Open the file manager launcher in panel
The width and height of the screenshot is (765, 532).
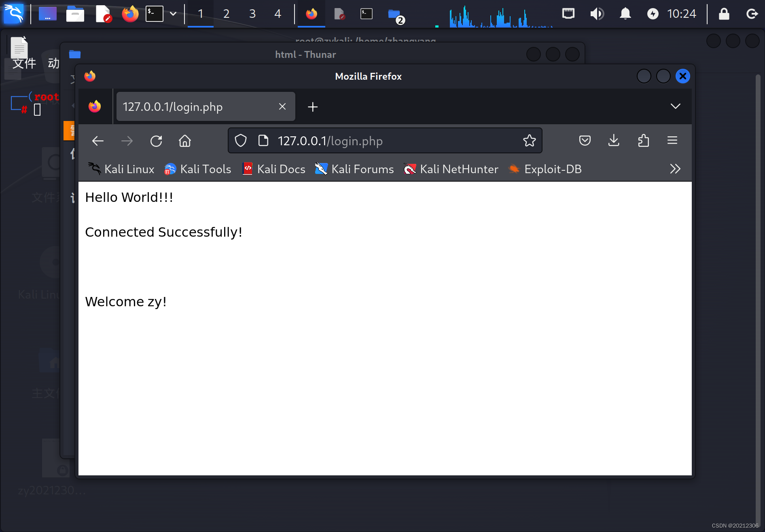(x=75, y=14)
